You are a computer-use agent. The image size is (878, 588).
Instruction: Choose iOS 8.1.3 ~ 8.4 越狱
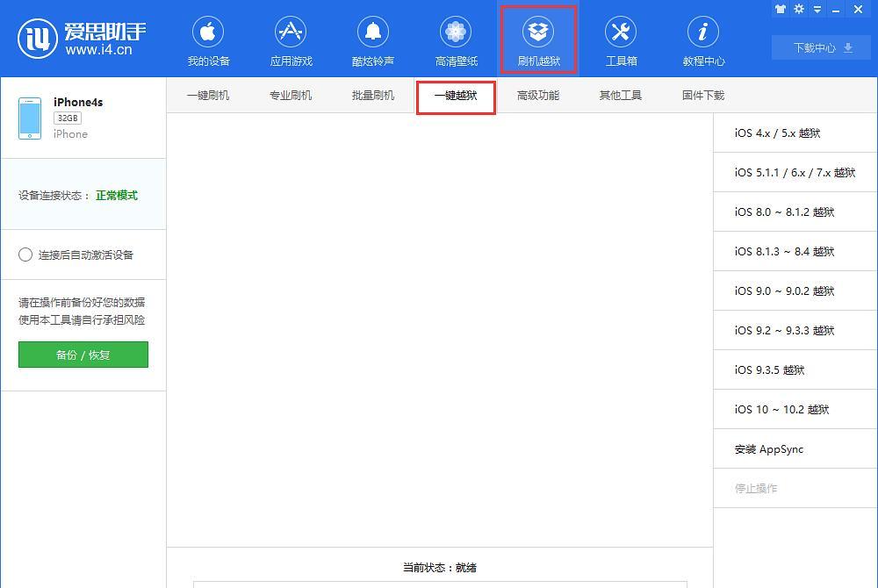tap(795, 252)
